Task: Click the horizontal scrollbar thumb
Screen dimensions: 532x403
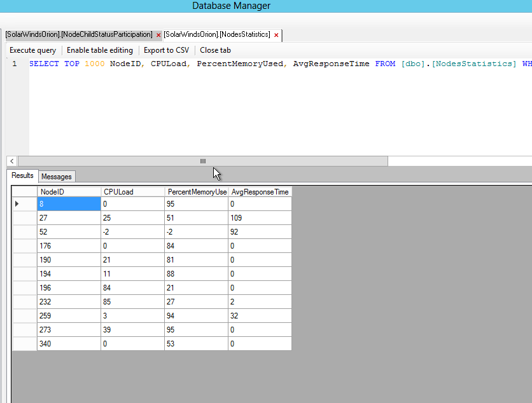Action: pyautogui.click(x=202, y=161)
